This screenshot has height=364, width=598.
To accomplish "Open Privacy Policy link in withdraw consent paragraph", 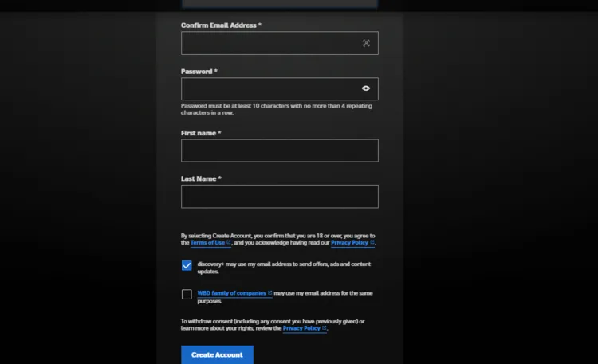I will [x=301, y=328].
